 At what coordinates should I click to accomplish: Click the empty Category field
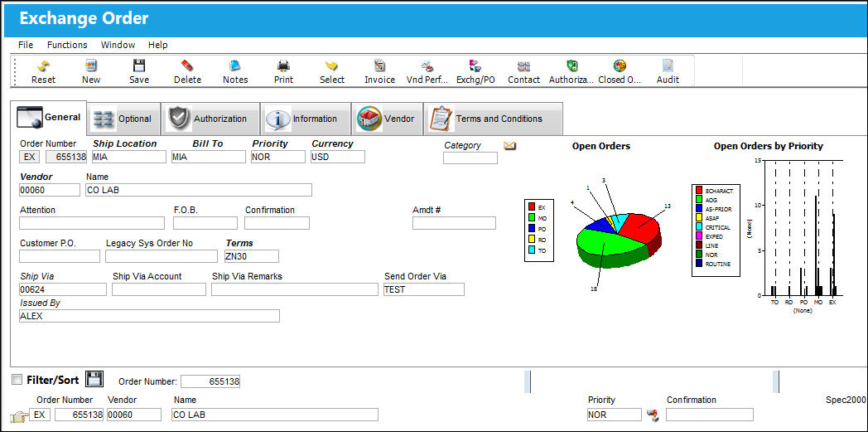[x=470, y=158]
